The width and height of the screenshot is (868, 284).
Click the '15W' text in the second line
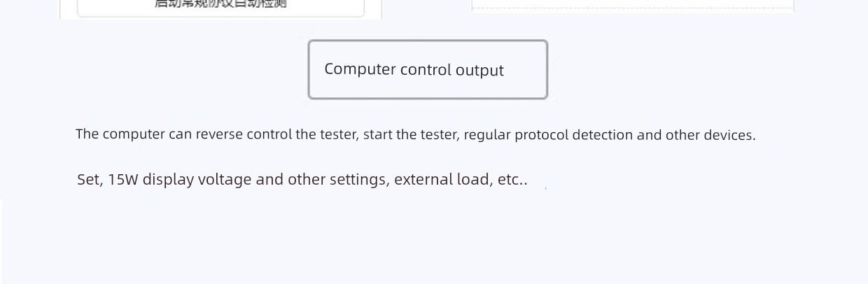coord(123,179)
